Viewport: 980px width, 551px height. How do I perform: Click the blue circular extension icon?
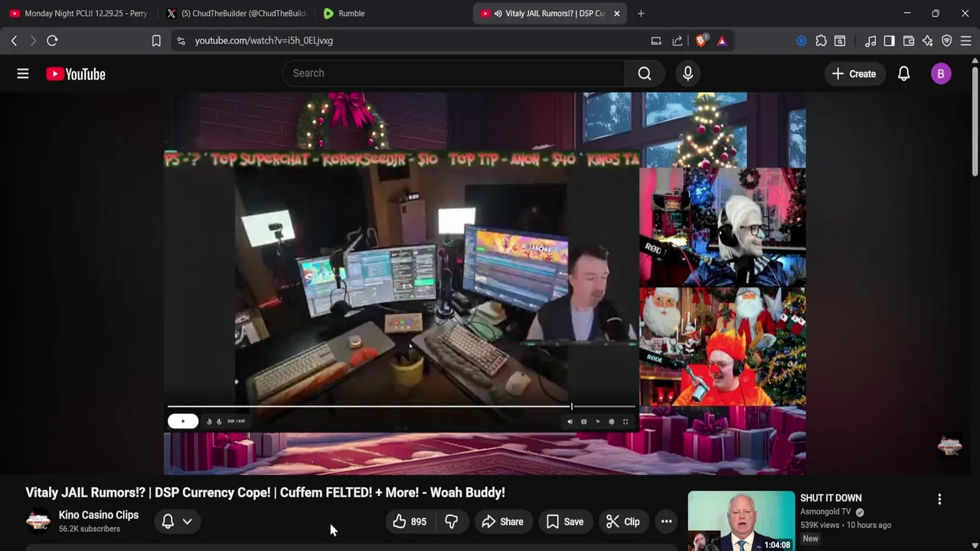tap(802, 41)
